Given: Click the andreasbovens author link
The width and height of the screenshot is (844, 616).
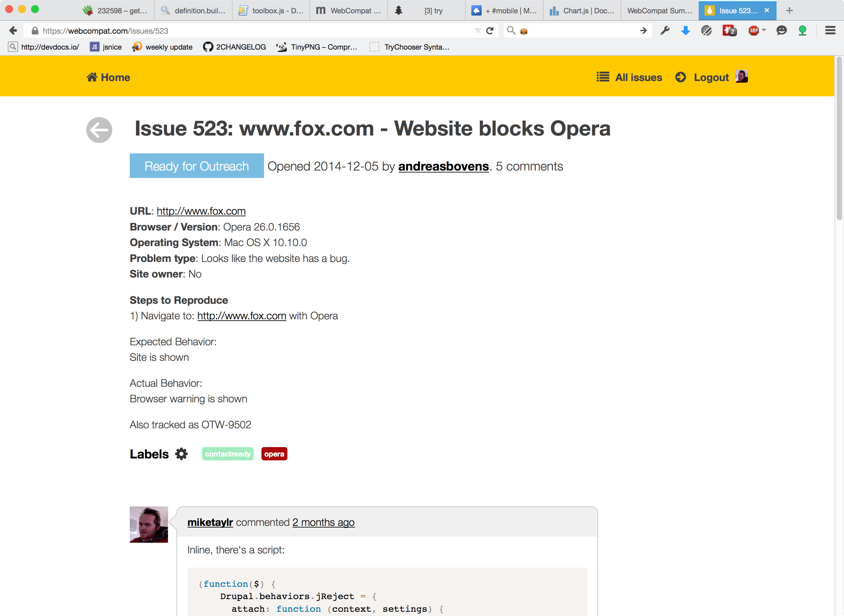Looking at the screenshot, I should (443, 166).
